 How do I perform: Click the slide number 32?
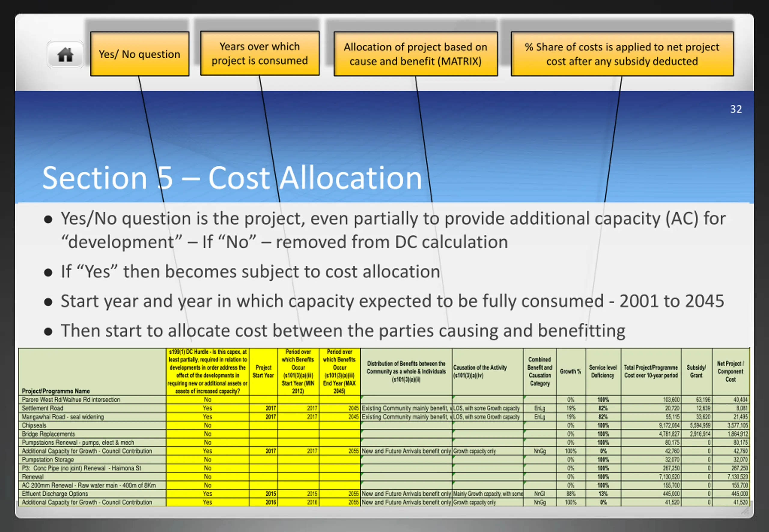point(736,109)
